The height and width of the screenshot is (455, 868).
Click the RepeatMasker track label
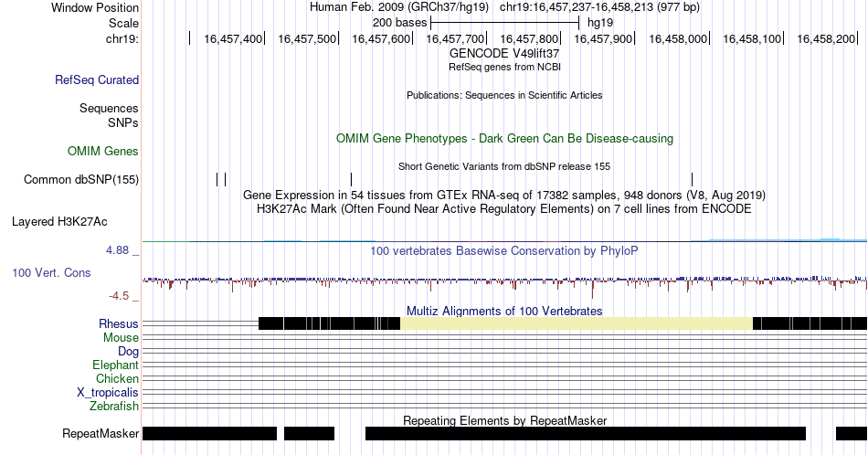pyautogui.click(x=101, y=433)
